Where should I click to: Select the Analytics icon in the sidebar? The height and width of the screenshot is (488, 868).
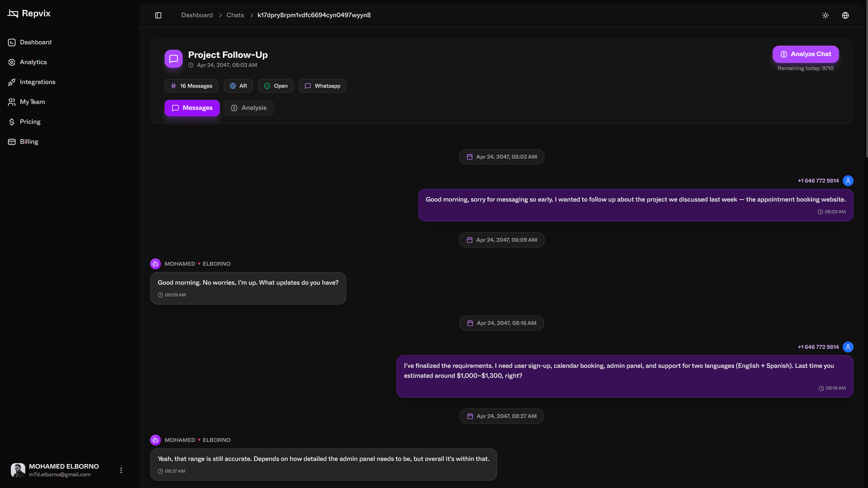(12, 62)
